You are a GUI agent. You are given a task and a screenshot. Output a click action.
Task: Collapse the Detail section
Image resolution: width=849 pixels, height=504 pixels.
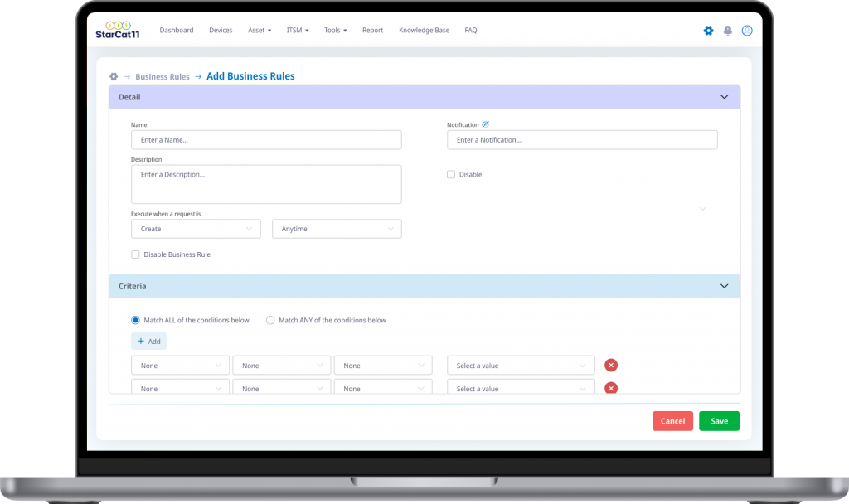tap(724, 97)
